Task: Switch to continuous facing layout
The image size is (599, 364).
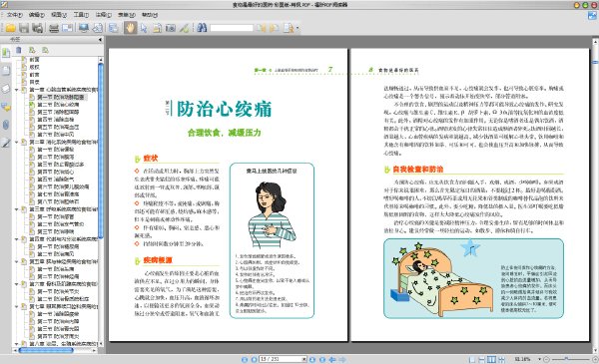Action: click(501, 359)
